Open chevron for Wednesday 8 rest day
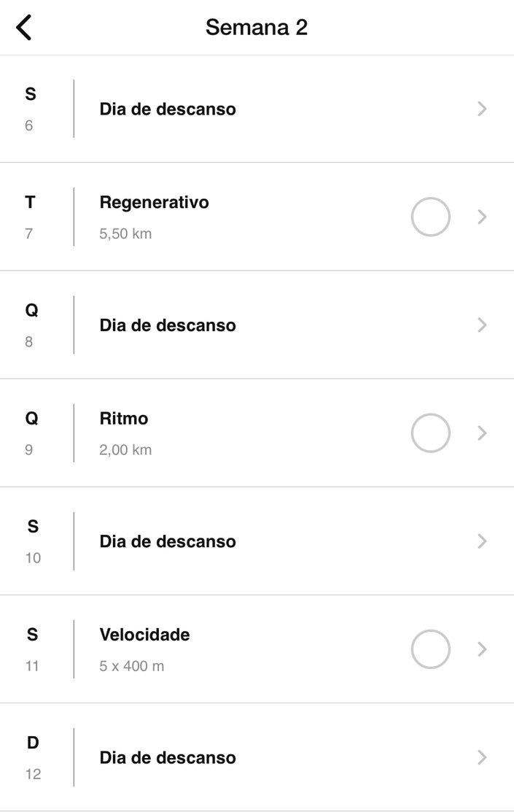The width and height of the screenshot is (514, 812). (x=481, y=325)
